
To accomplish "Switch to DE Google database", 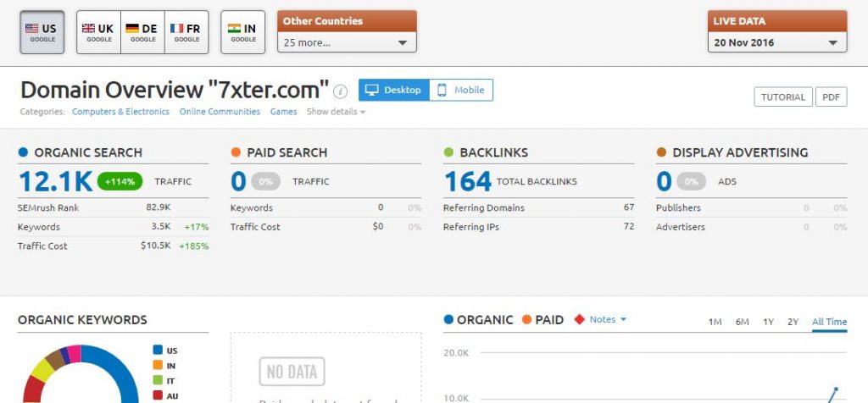I will [x=142, y=33].
